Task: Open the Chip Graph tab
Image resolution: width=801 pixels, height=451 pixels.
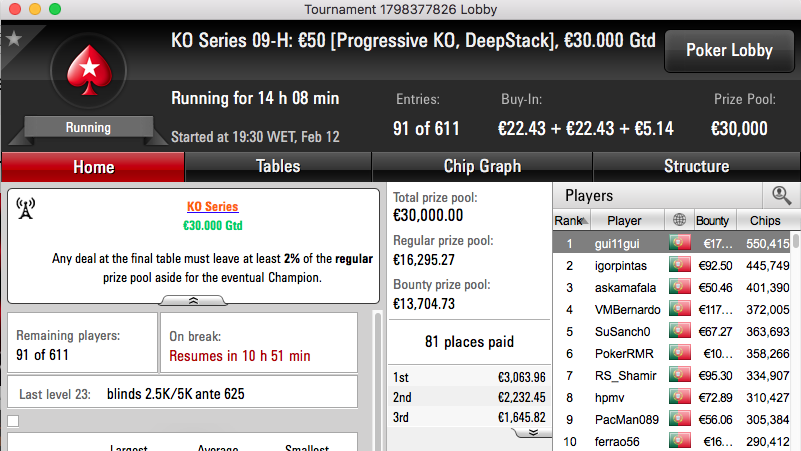Action: (x=482, y=167)
